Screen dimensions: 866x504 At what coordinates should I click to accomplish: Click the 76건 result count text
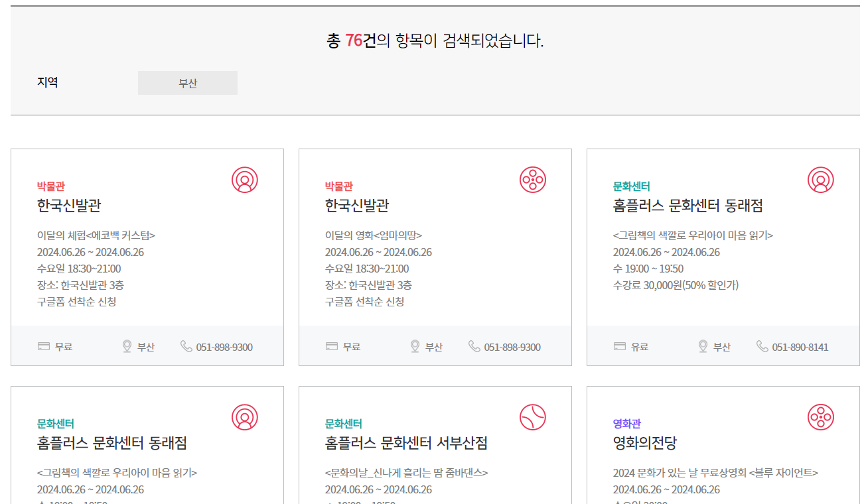point(361,41)
